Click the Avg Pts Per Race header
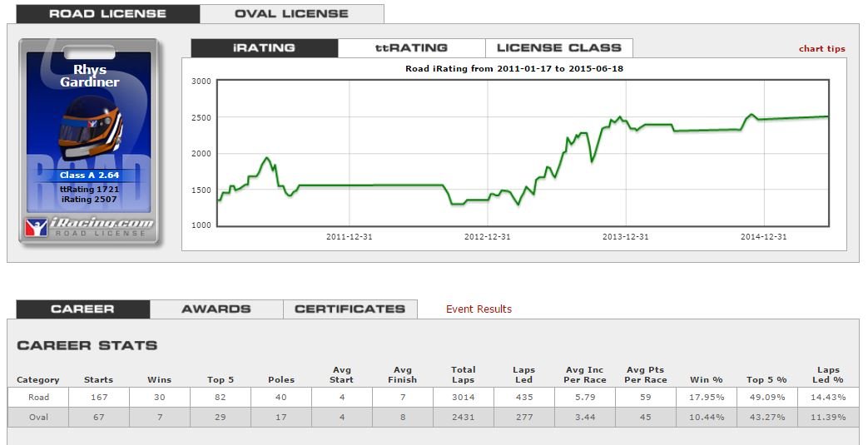Viewport: 868px width, 445px height. [646, 374]
